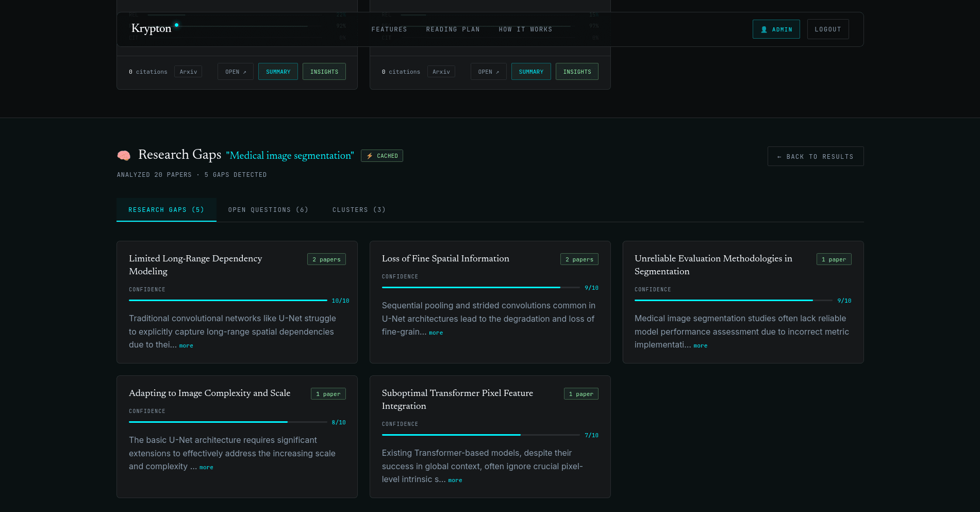Click 'Unreliable Evaluation Methodologies in Segmentation' title
The height and width of the screenshot is (512, 980).
tap(713, 265)
